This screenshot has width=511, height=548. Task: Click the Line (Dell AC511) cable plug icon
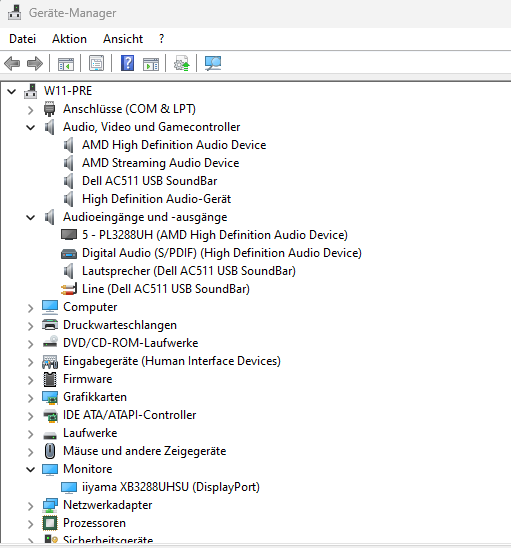tap(69, 289)
